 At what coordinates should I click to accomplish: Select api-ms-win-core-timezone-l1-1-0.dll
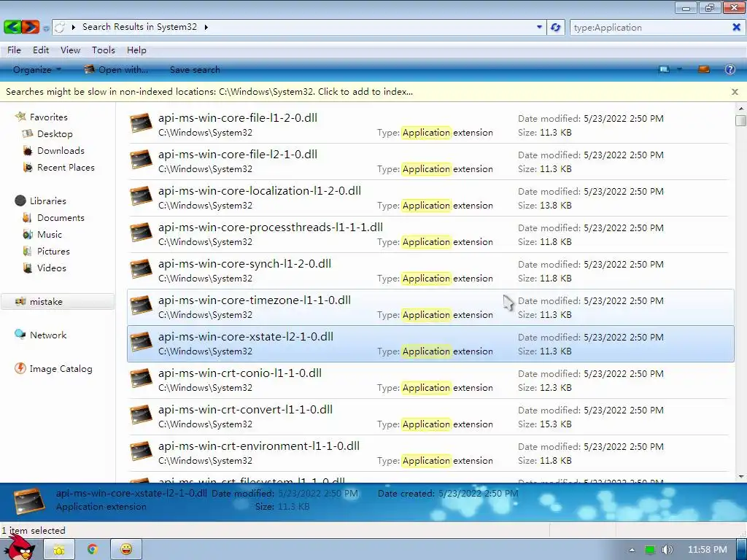[430, 307]
